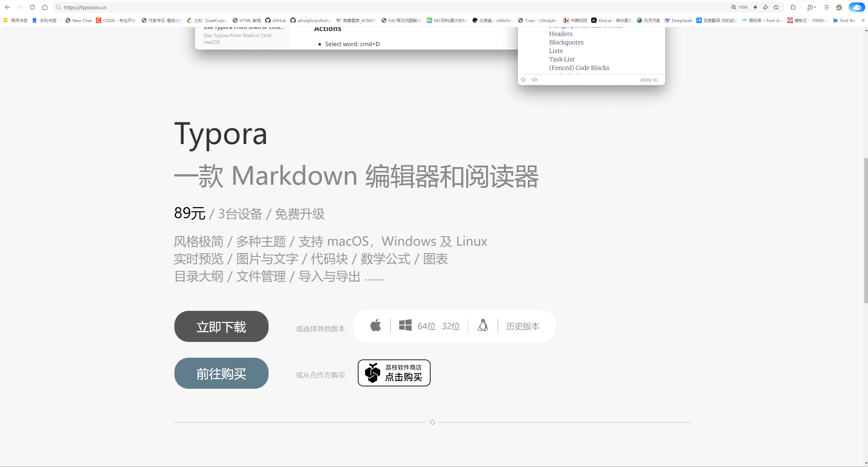
Task: Click the Linux penguin icon
Action: pos(483,326)
